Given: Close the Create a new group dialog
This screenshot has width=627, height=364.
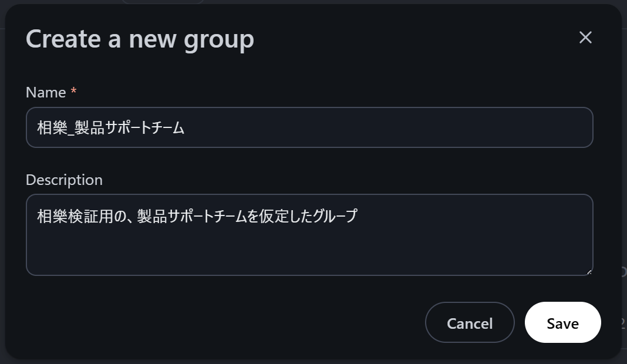Looking at the screenshot, I should pyautogui.click(x=585, y=38).
